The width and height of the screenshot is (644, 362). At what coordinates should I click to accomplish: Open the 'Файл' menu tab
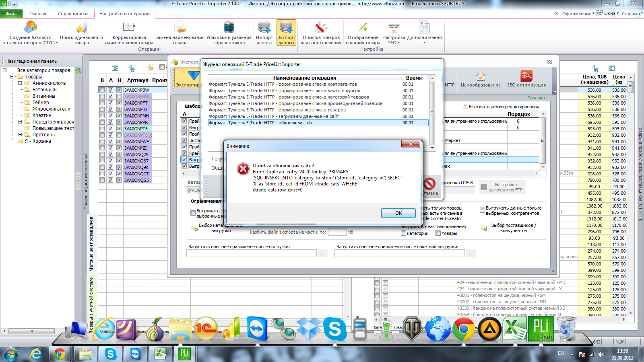point(11,14)
